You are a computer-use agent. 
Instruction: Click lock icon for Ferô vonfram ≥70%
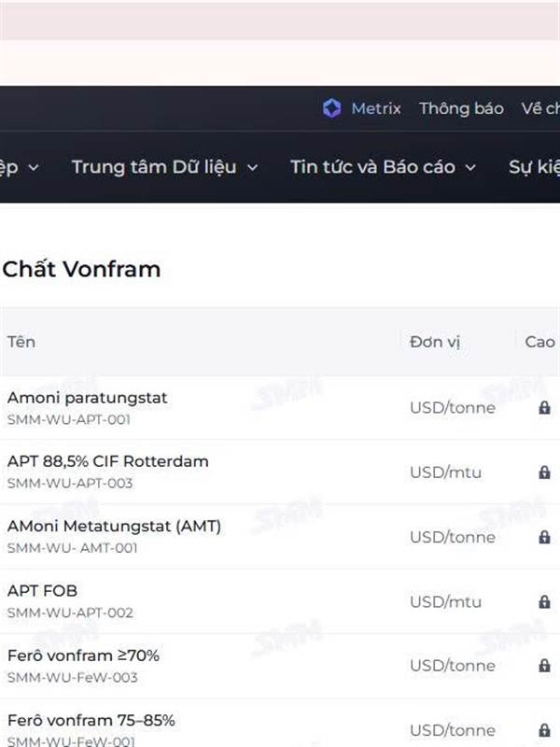click(x=544, y=666)
